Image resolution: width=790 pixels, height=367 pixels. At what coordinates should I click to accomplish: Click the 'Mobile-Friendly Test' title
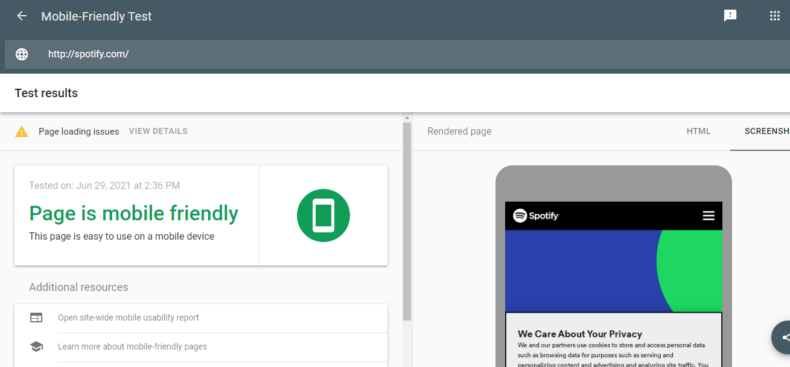tap(96, 16)
